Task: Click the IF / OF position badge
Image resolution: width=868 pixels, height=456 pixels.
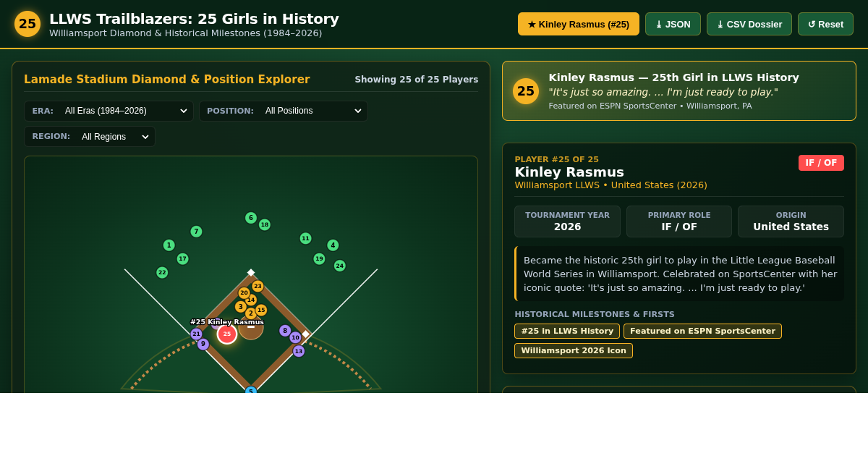Action: [x=821, y=163]
